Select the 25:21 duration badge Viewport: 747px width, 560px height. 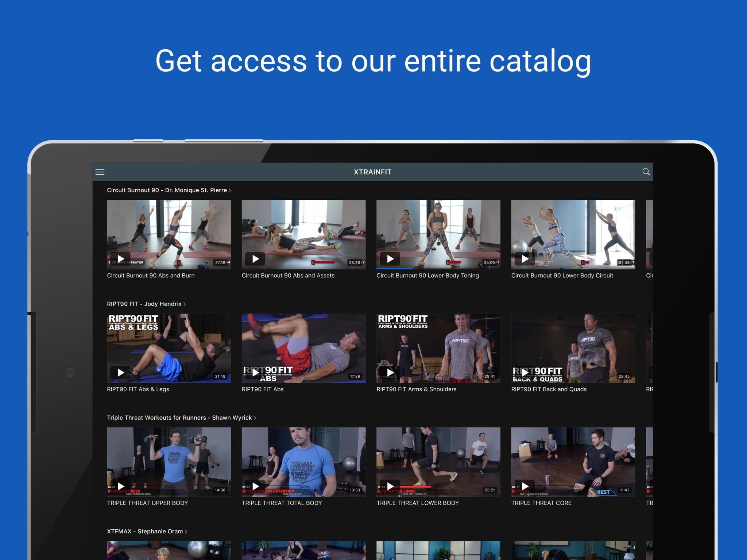489,490
